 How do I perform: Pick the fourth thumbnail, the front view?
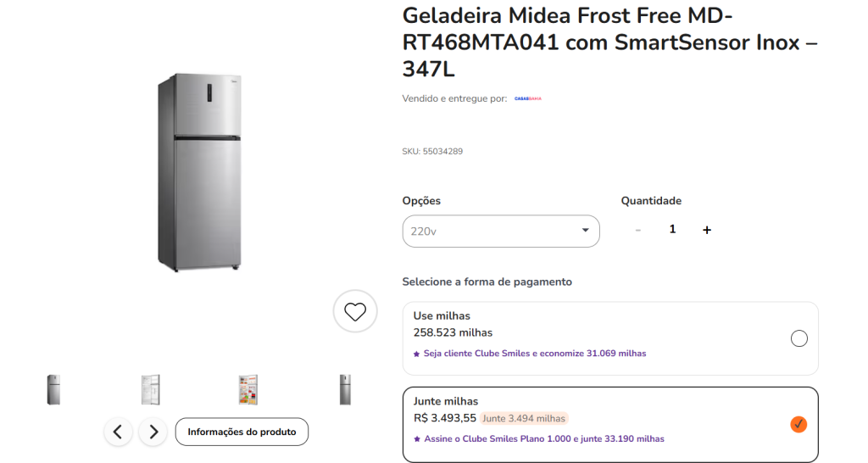[x=345, y=389]
